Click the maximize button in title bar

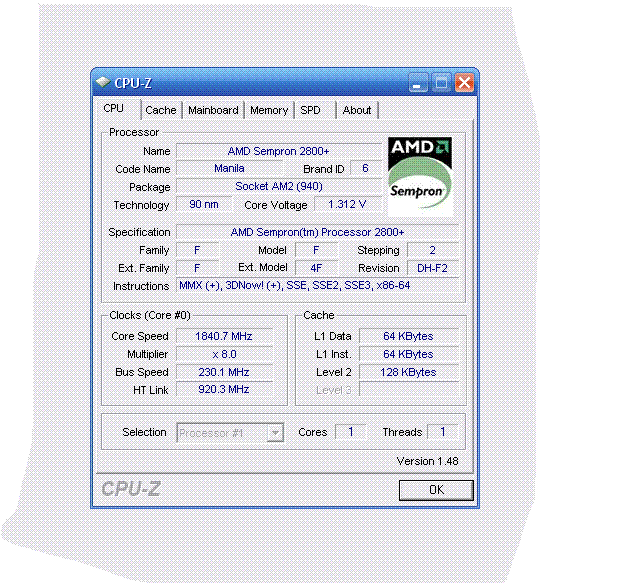pyautogui.click(x=441, y=83)
